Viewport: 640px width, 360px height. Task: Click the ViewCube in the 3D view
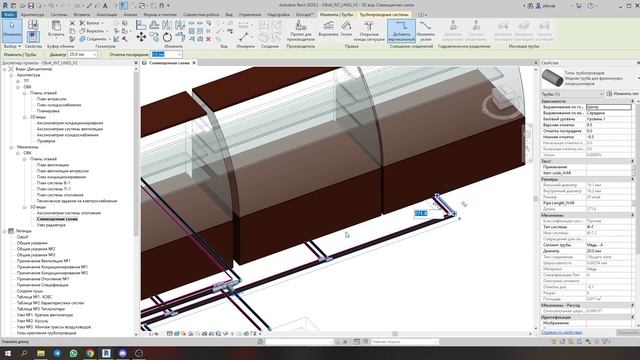(x=503, y=100)
